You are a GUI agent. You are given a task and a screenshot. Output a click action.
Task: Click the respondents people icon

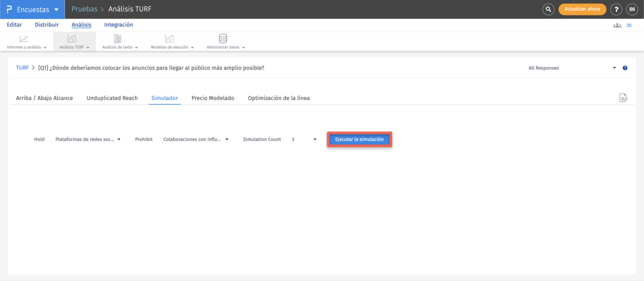pyautogui.click(x=617, y=25)
